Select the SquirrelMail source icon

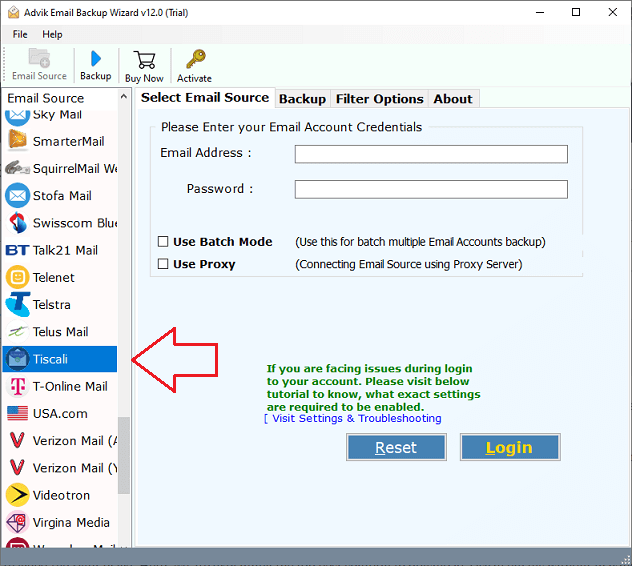(17, 168)
